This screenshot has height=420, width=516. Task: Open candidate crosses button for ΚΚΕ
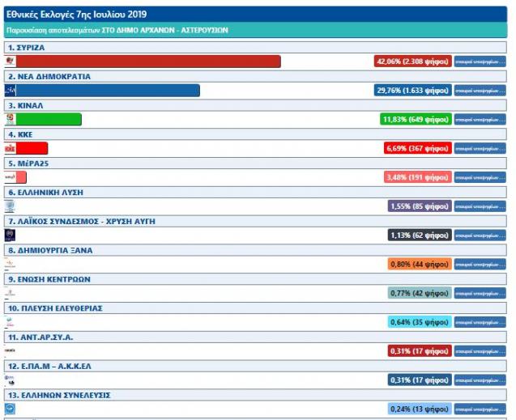pos(480,148)
